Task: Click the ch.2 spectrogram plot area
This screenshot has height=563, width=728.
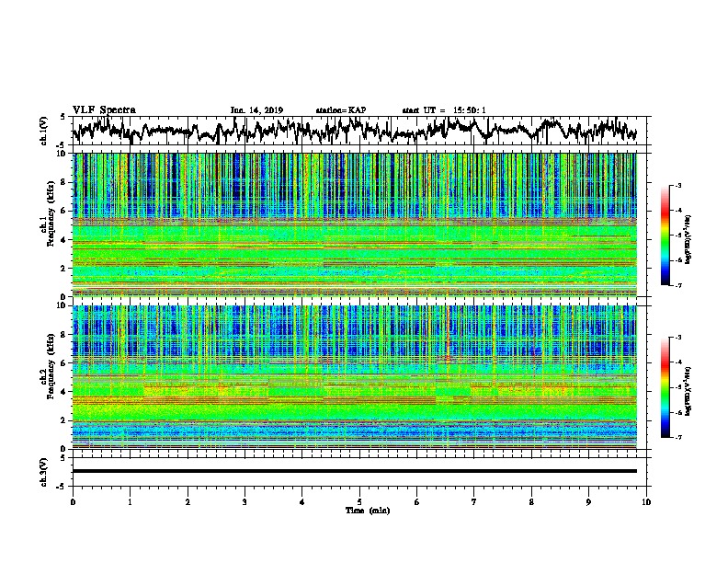Action: 354,377
